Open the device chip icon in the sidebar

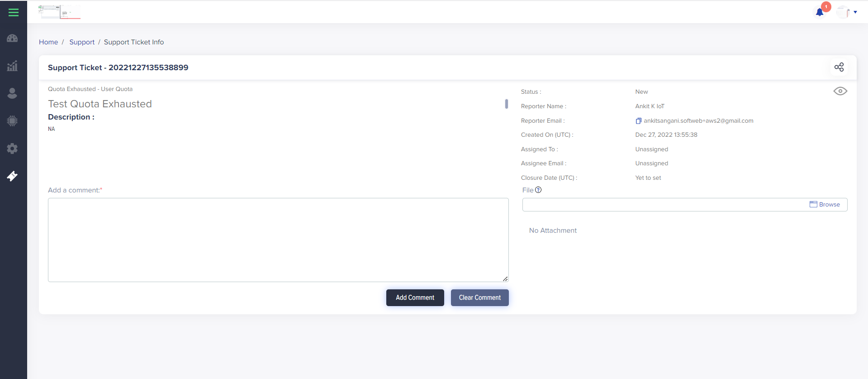click(13, 121)
